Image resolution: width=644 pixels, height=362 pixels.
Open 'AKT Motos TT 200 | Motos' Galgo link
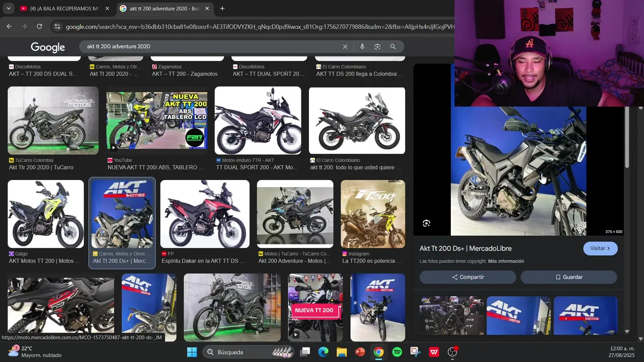coord(44,261)
